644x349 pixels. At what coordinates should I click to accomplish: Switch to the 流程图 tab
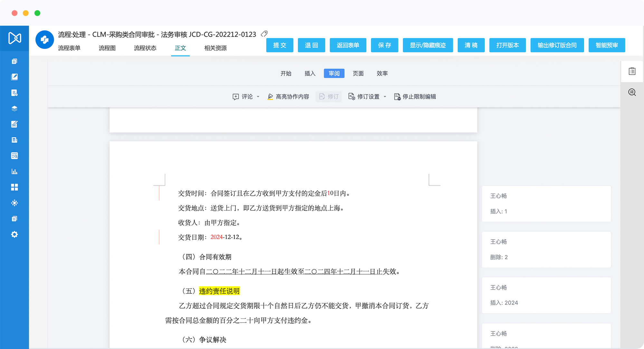click(x=107, y=48)
